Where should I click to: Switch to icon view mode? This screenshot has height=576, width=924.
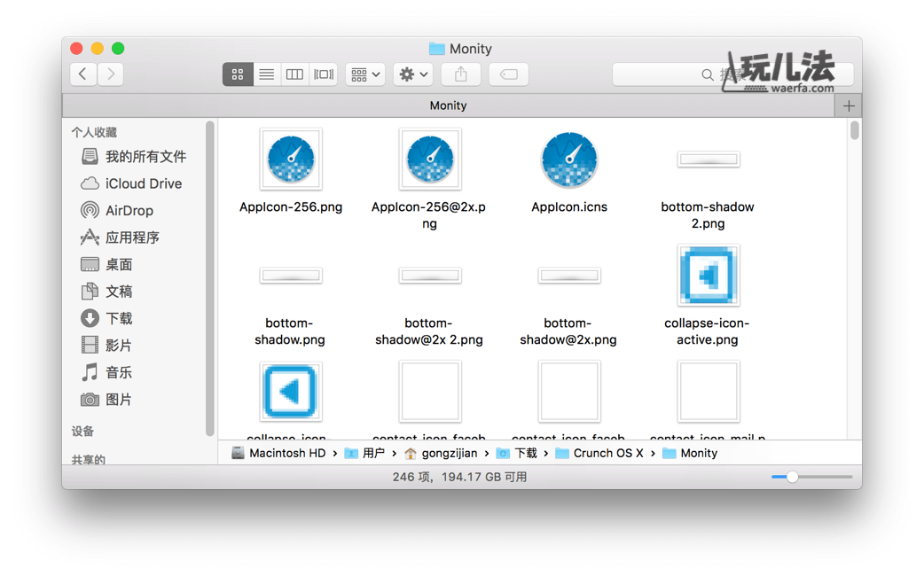[238, 74]
